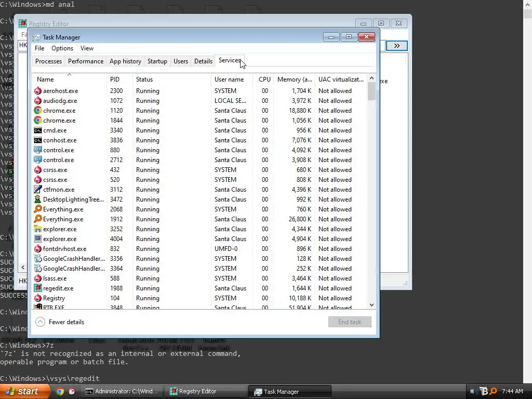Sort by UAC virtualization column header
Image resolution: width=532 pixels, height=399 pixels.
tap(341, 79)
